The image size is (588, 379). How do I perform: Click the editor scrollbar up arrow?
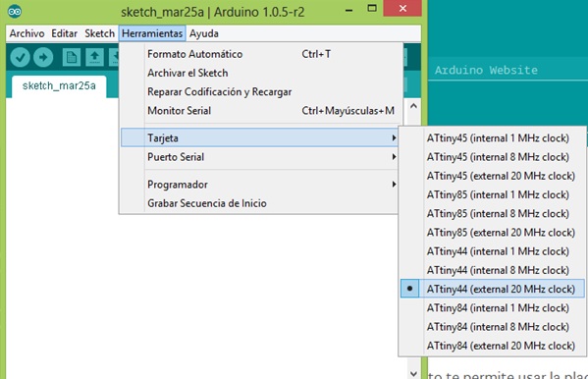click(x=413, y=106)
